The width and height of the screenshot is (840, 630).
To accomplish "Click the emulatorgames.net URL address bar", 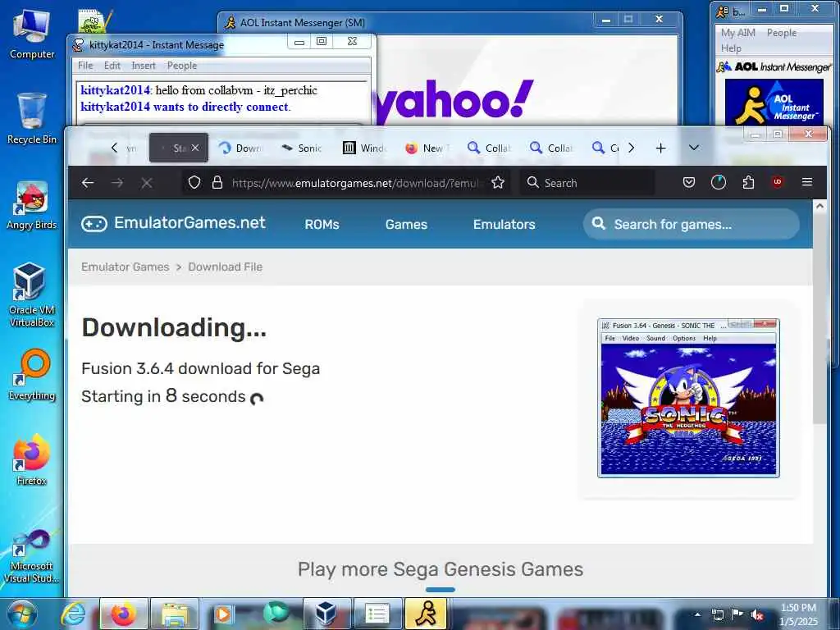I will (356, 183).
